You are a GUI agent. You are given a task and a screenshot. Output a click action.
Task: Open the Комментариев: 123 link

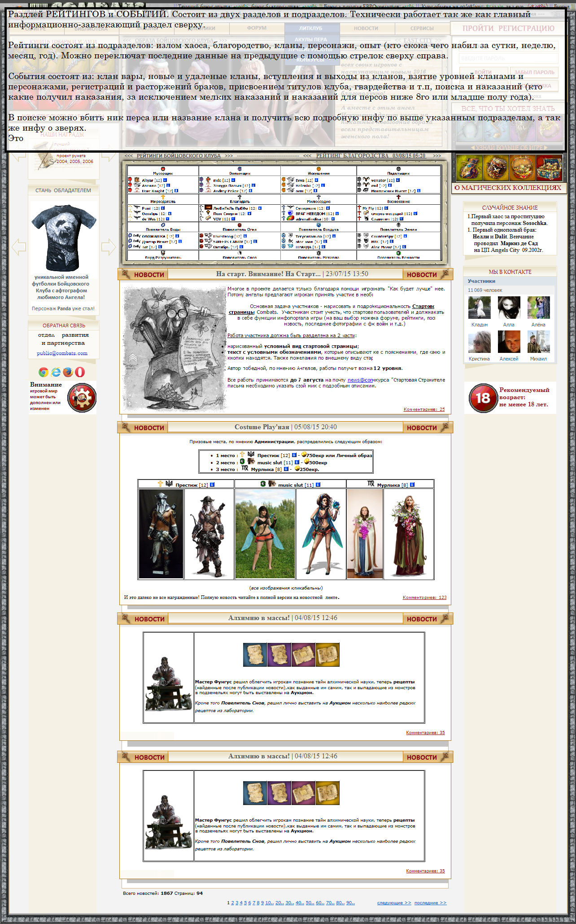[424, 598]
